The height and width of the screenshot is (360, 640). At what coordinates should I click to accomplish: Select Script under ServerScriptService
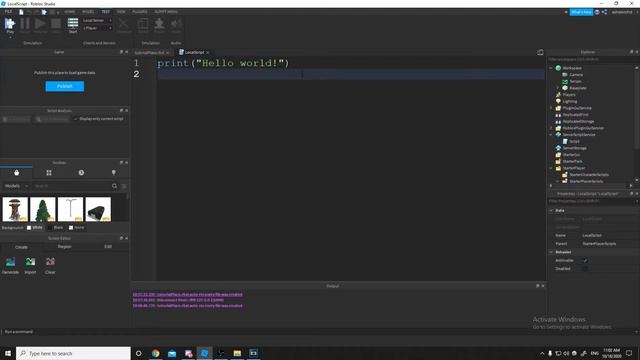coord(574,141)
